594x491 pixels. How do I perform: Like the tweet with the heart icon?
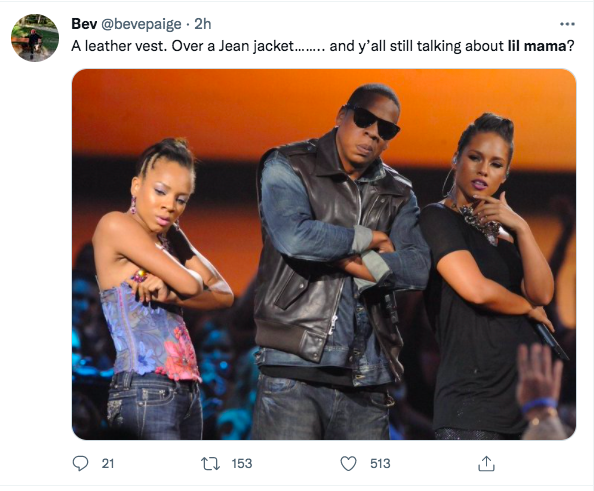point(348,464)
